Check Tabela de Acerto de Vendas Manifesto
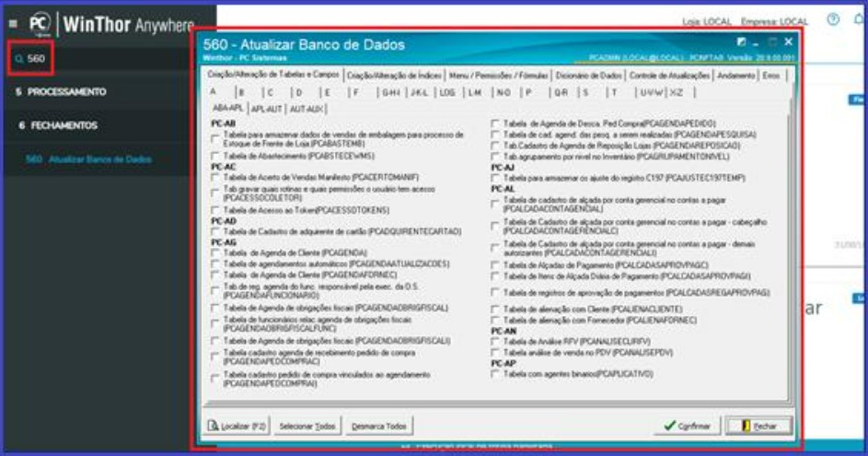 coord(214,177)
